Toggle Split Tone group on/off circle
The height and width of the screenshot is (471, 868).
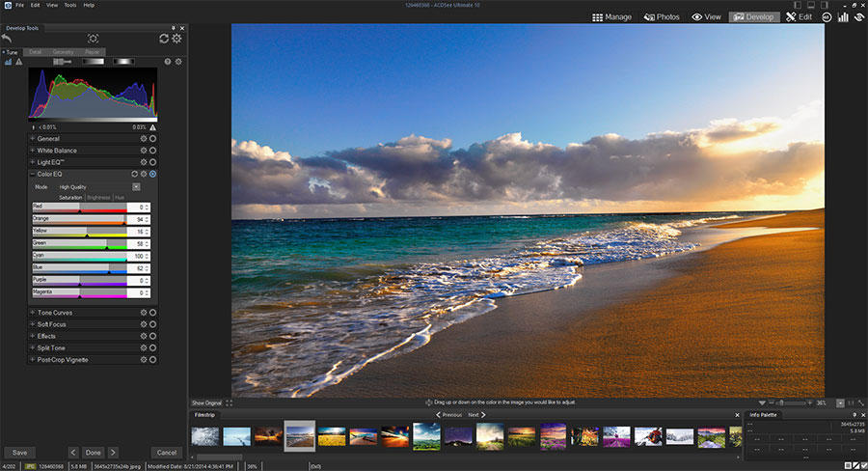pyautogui.click(x=152, y=348)
